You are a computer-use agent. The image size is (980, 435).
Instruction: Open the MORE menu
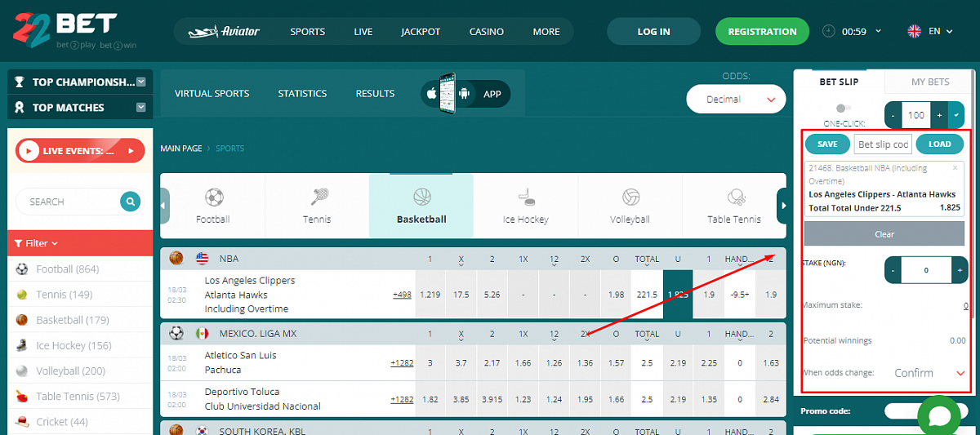point(546,32)
